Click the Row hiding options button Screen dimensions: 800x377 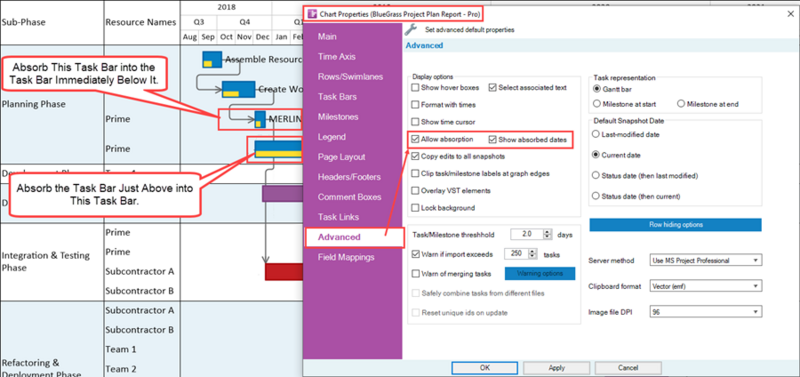pyautogui.click(x=676, y=225)
